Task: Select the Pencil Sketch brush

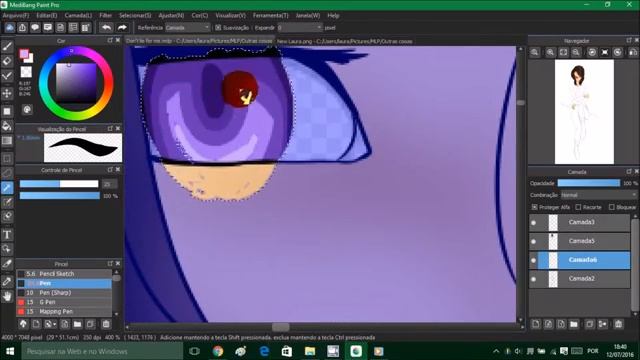Action: click(64, 274)
